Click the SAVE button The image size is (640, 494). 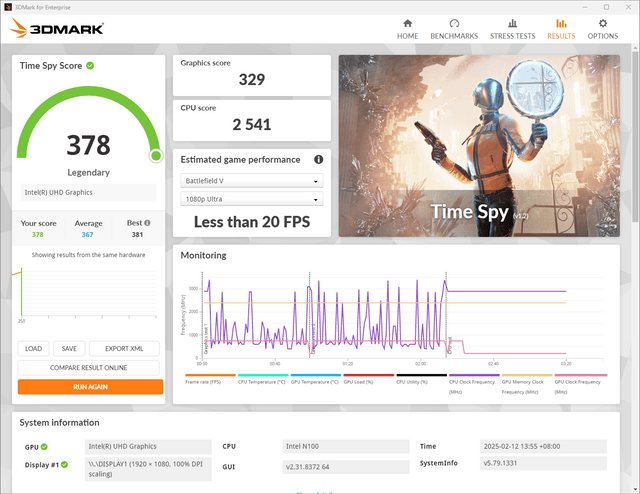pyautogui.click(x=69, y=349)
